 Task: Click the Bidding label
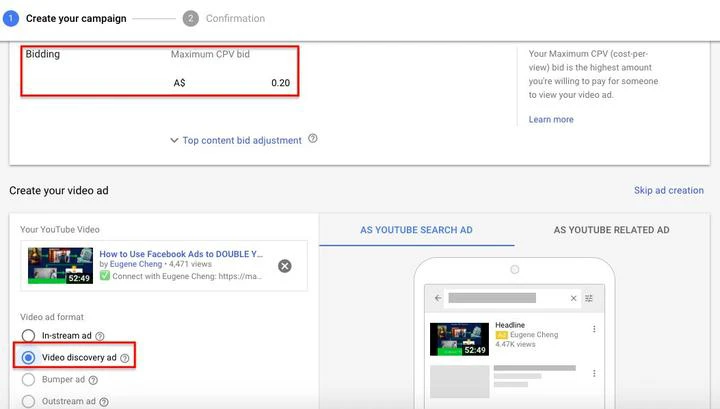[43, 54]
